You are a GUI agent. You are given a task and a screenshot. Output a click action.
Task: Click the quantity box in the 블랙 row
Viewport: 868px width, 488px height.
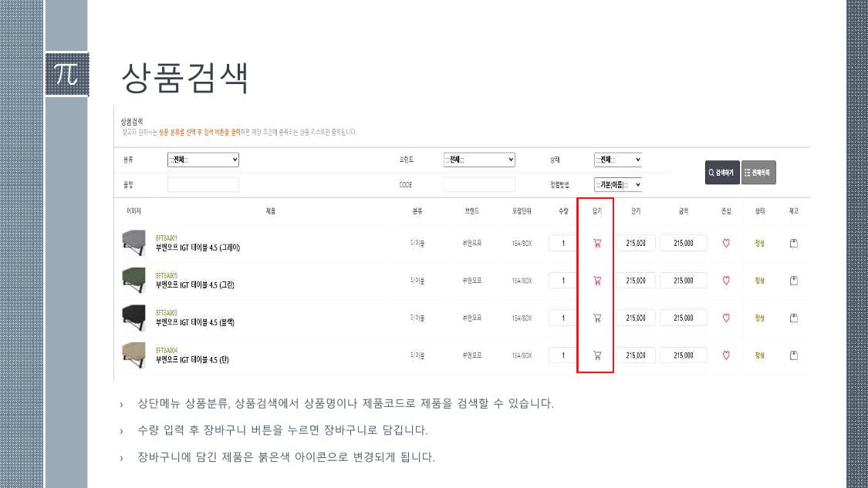pos(563,318)
